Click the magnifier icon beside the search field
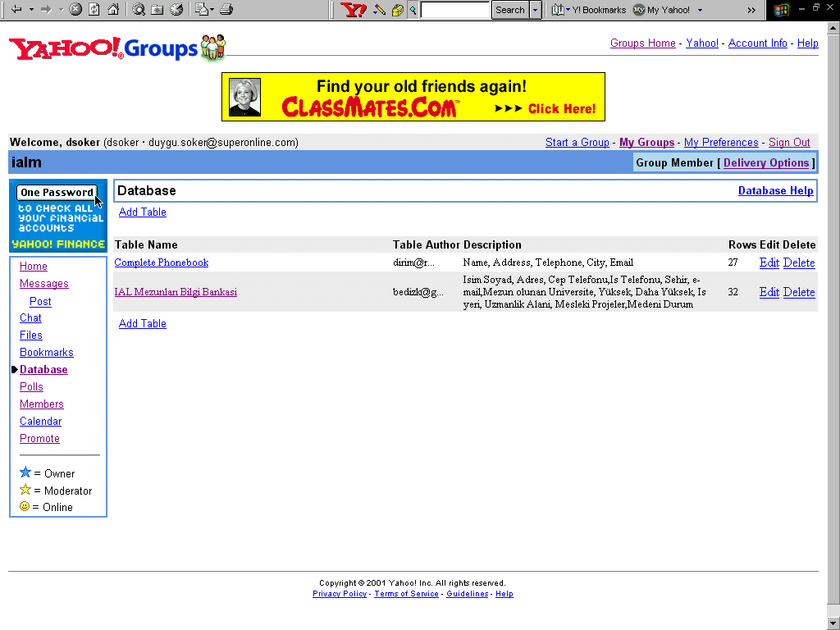Image resolution: width=840 pixels, height=630 pixels. coord(413,10)
